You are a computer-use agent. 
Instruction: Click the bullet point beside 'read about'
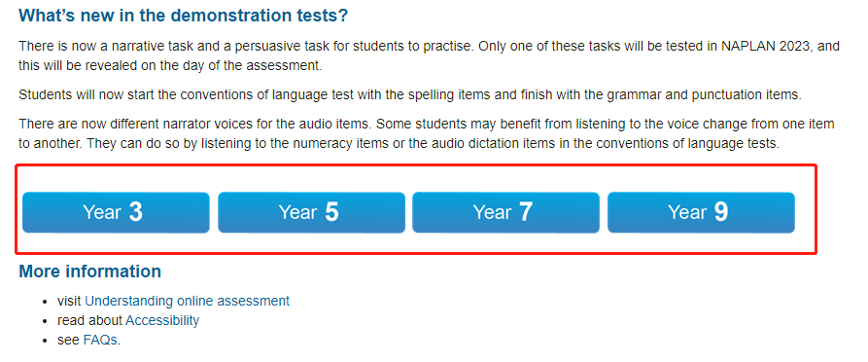click(46, 321)
